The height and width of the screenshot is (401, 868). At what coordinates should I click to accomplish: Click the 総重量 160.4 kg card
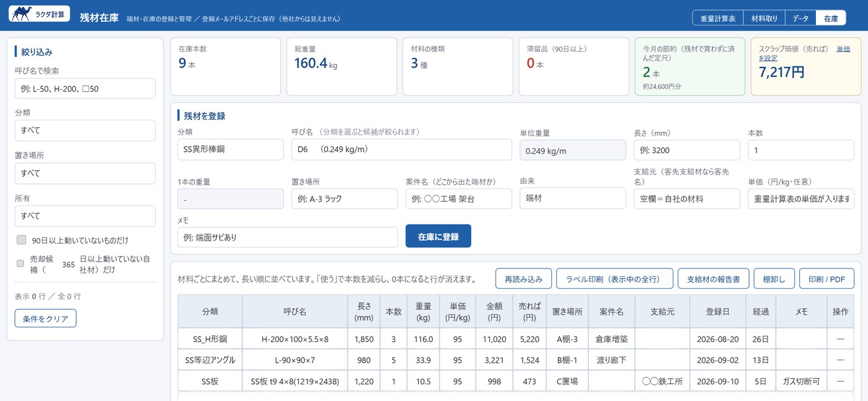click(342, 66)
